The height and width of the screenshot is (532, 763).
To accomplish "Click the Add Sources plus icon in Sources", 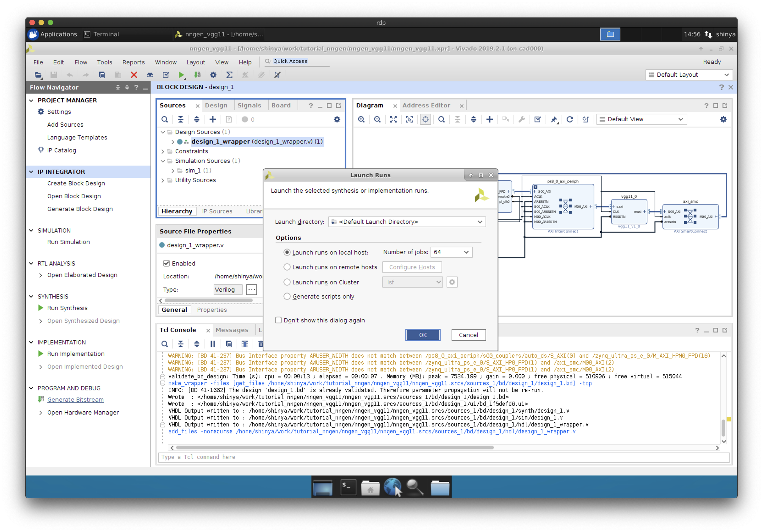I will coord(213,119).
